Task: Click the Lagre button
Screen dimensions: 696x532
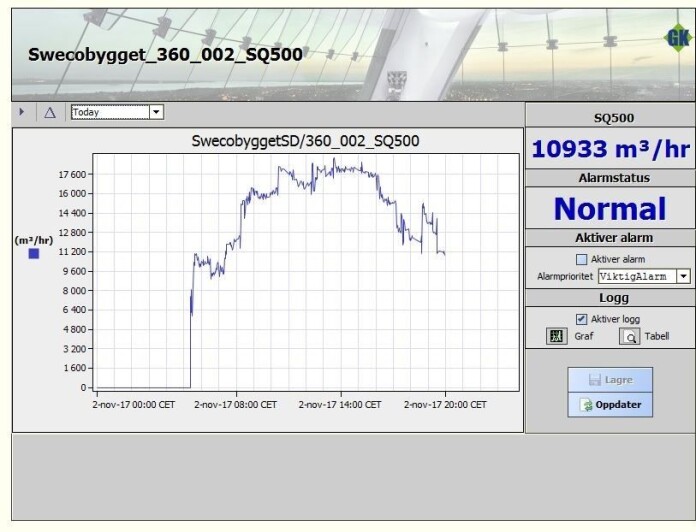Action: tap(610, 380)
